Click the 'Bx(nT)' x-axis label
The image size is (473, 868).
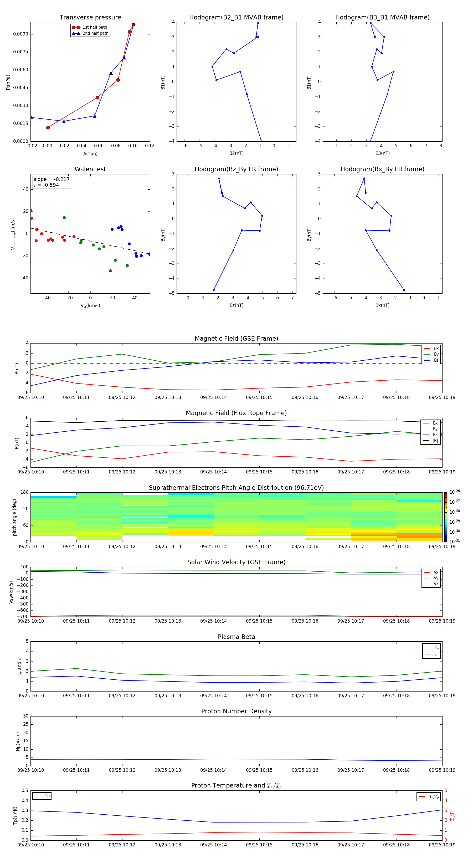click(382, 305)
